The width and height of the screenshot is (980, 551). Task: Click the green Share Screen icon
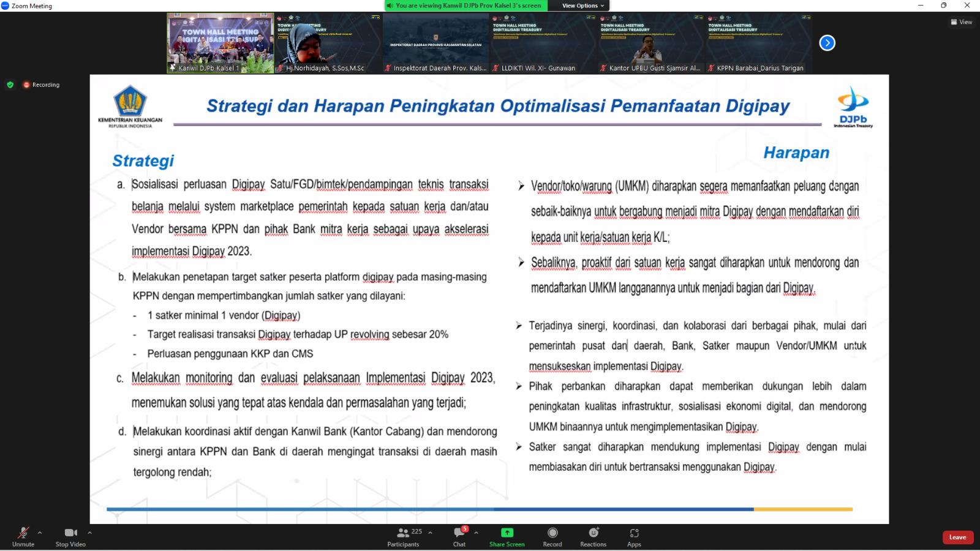click(x=507, y=533)
